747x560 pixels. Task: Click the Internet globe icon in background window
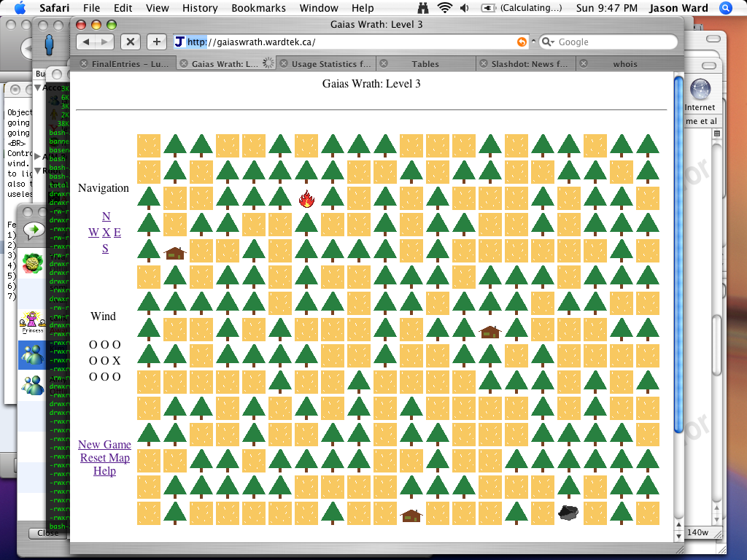click(700, 90)
